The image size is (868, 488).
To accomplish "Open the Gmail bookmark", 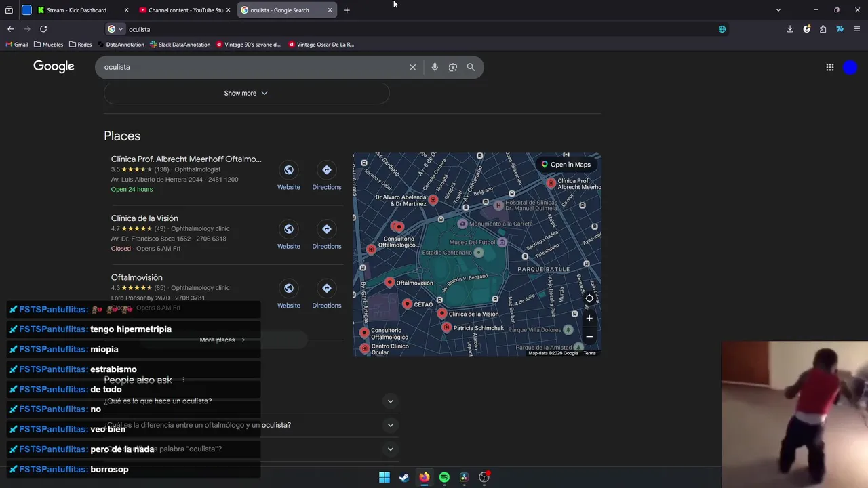I will 16,45.
